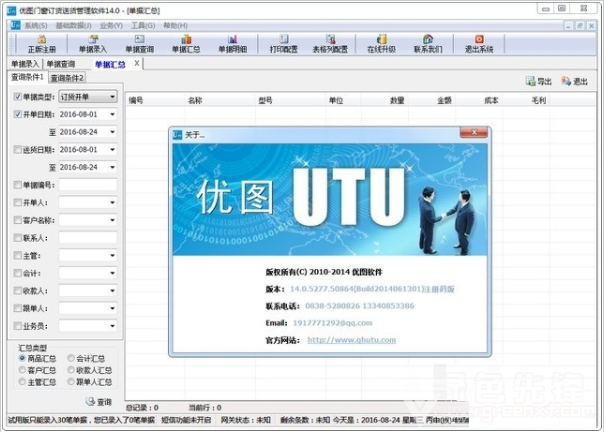
Task: Open the 系统(S) menu
Action: point(36,25)
